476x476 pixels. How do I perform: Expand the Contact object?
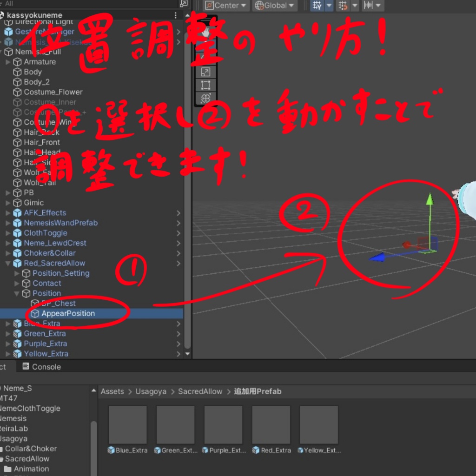(x=17, y=283)
